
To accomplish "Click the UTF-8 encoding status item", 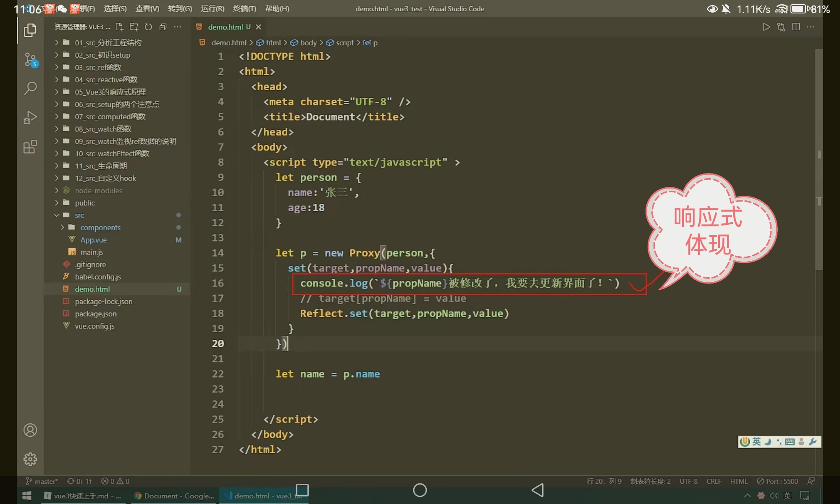I will pyautogui.click(x=688, y=481).
